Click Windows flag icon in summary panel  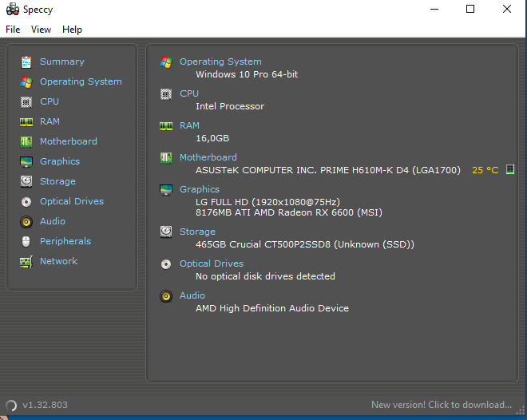[x=166, y=62]
